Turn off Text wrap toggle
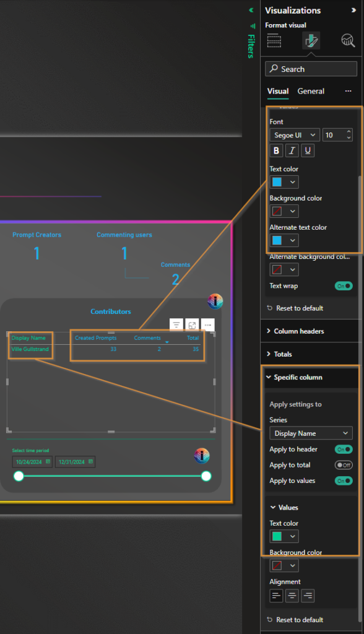 (344, 286)
